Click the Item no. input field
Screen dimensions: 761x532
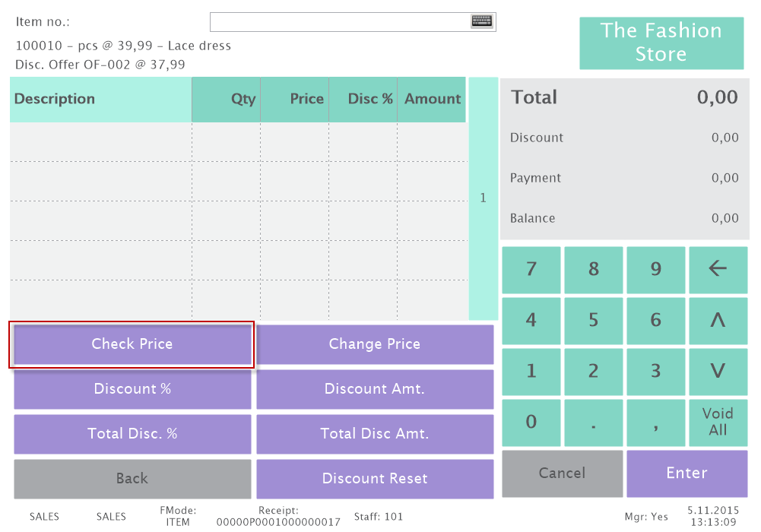click(340, 21)
